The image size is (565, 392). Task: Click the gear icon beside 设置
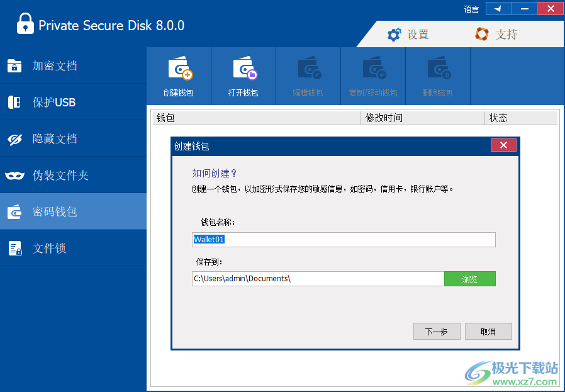click(x=394, y=34)
